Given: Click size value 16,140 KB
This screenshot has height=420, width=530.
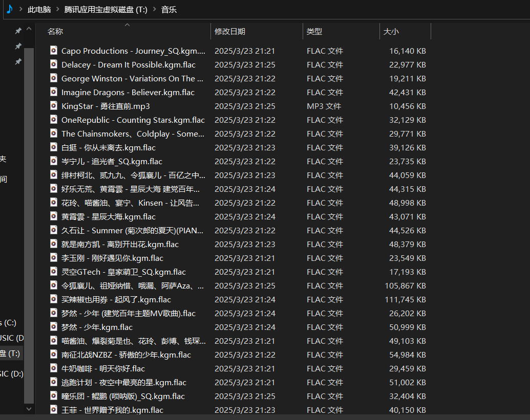Looking at the screenshot, I should pyautogui.click(x=408, y=51).
